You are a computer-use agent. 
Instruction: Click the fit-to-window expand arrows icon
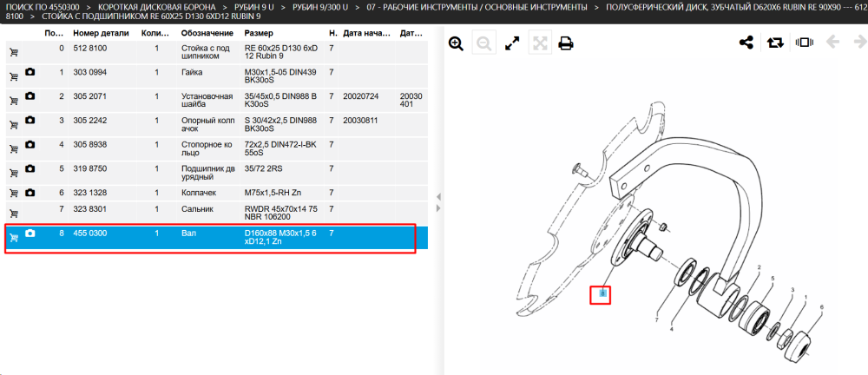pos(513,43)
